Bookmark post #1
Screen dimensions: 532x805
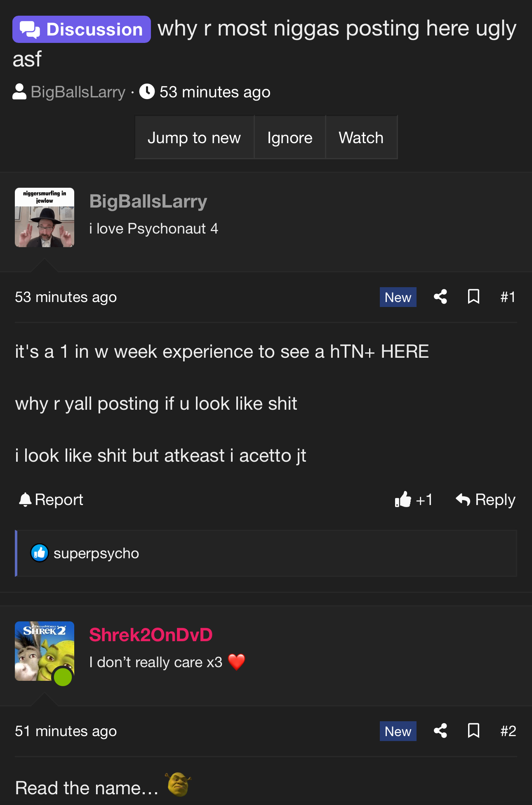coord(473,297)
